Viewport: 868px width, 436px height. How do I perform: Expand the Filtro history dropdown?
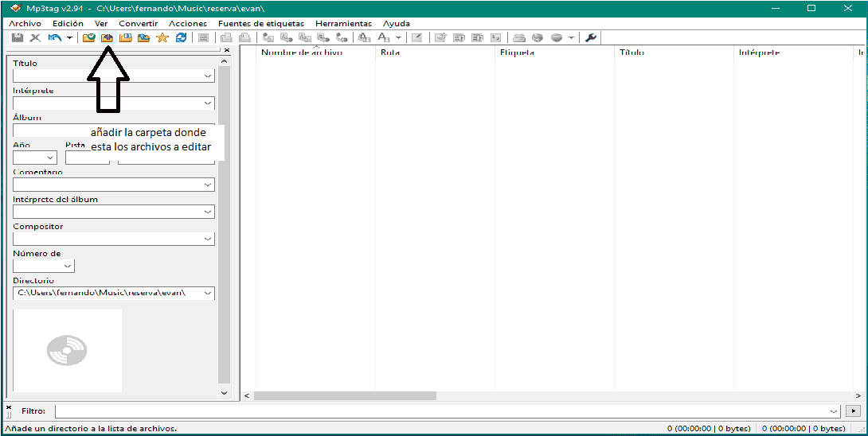[835, 411]
